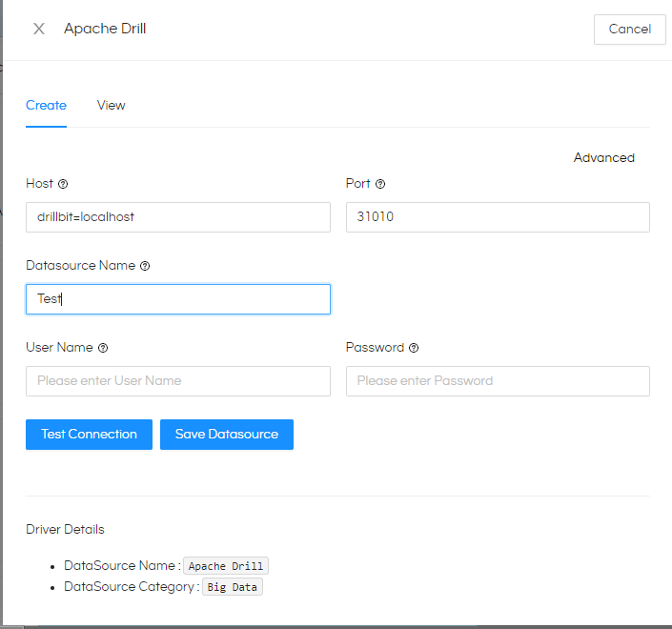Select the 'Apache Drill' driver name value
Viewport: 672px width, 629px height.
pos(226,566)
